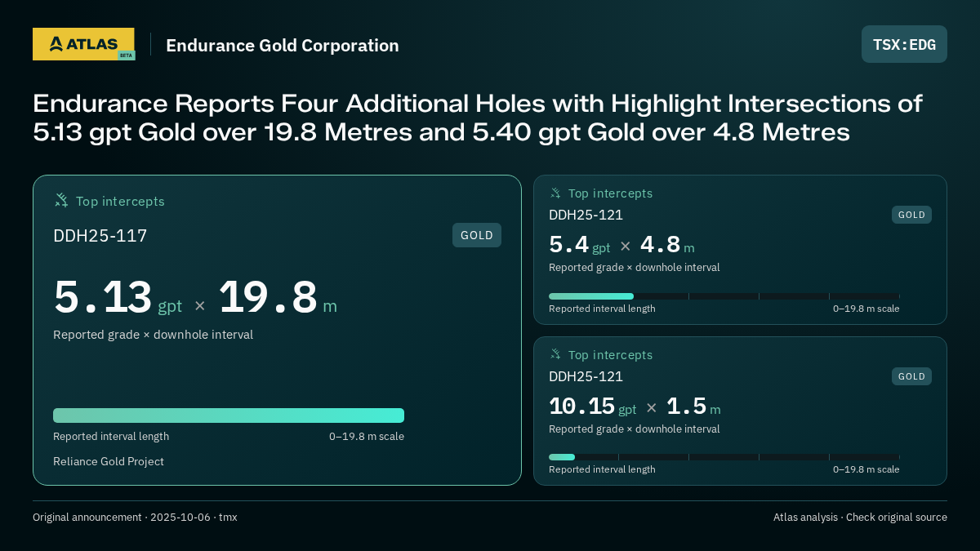Click the TSX:EDG ticker badge
Image resolution: width=980 pixels, height=551 pixels.
point(904,44)
